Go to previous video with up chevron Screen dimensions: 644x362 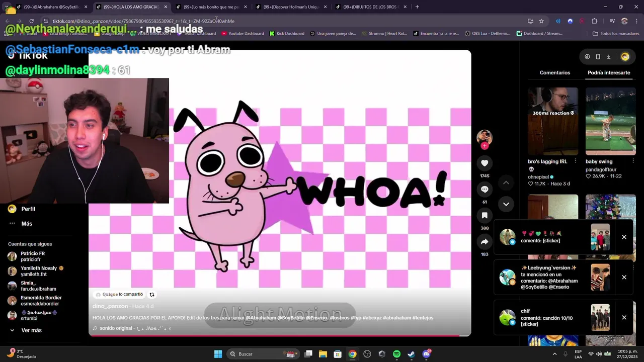point(506,183)
